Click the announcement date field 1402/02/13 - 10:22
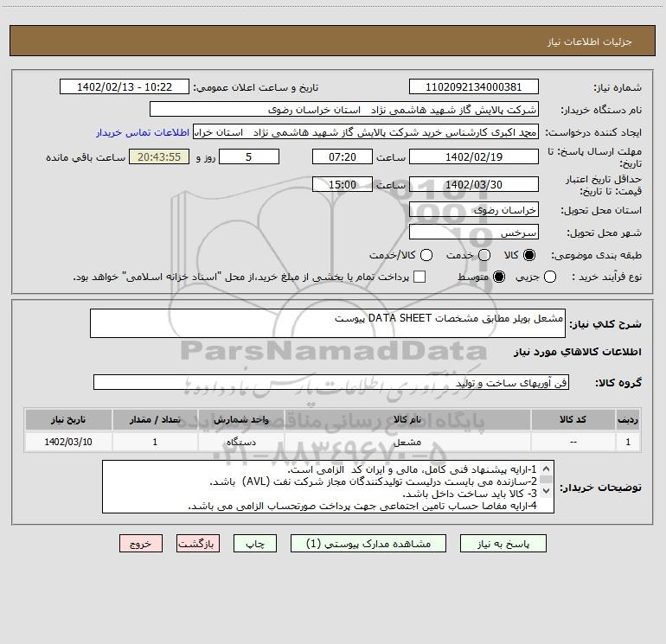Viewport: 666px width, 644px height. pos(125,86)
